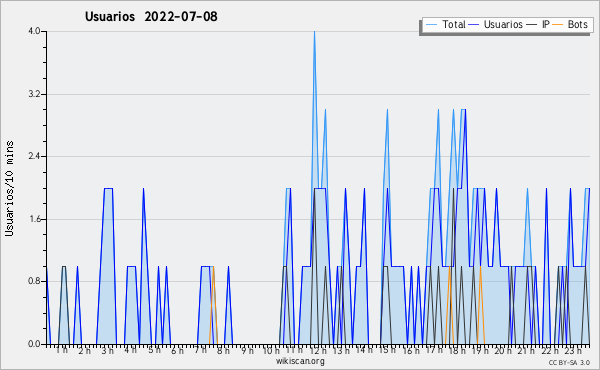Image resolution: width=600 pixels, height=370 pixels.
Task: Click the '10 h' x-axis label
Action: 271,351
